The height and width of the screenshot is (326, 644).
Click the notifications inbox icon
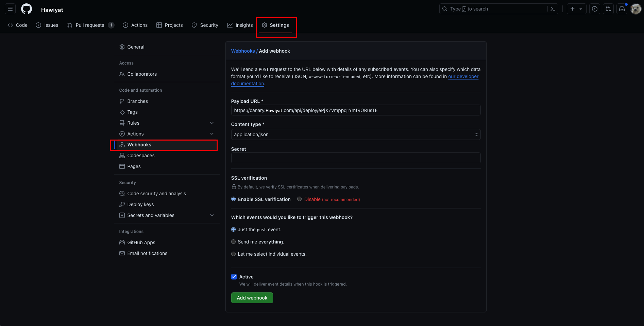(x=622, y=9)
